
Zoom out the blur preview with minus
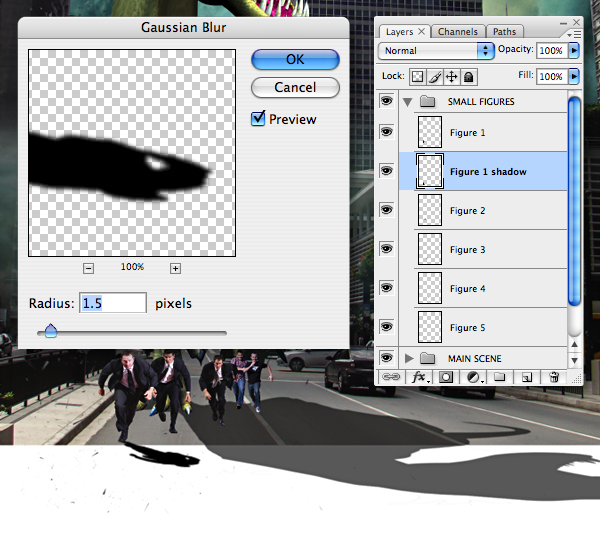click(88, 268)
